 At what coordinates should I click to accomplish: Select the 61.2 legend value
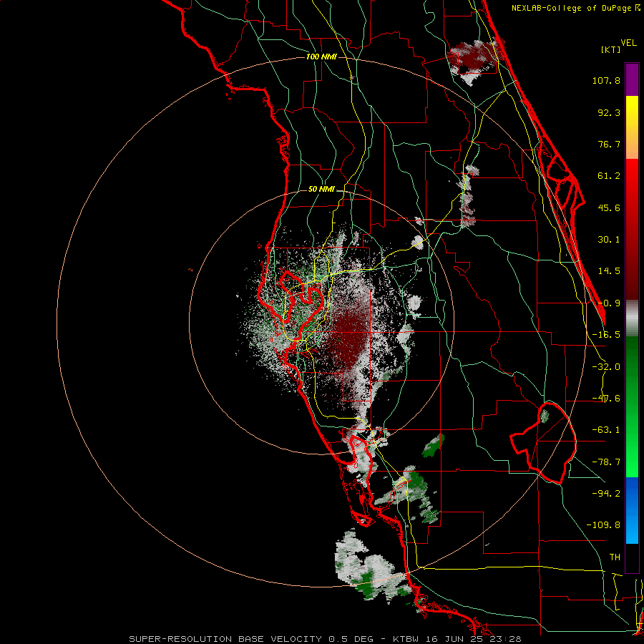[609, 176]
